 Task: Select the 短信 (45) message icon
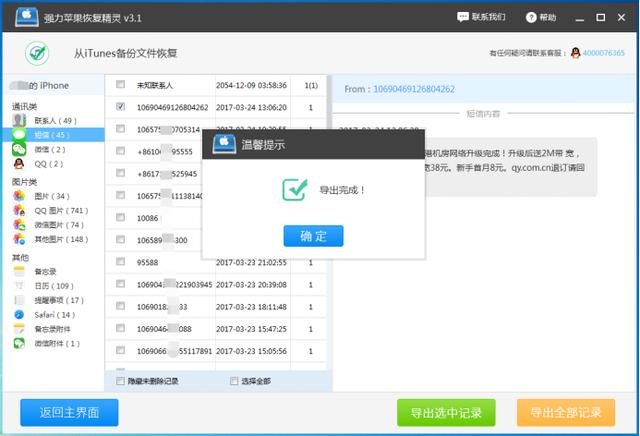click(19, 135)
